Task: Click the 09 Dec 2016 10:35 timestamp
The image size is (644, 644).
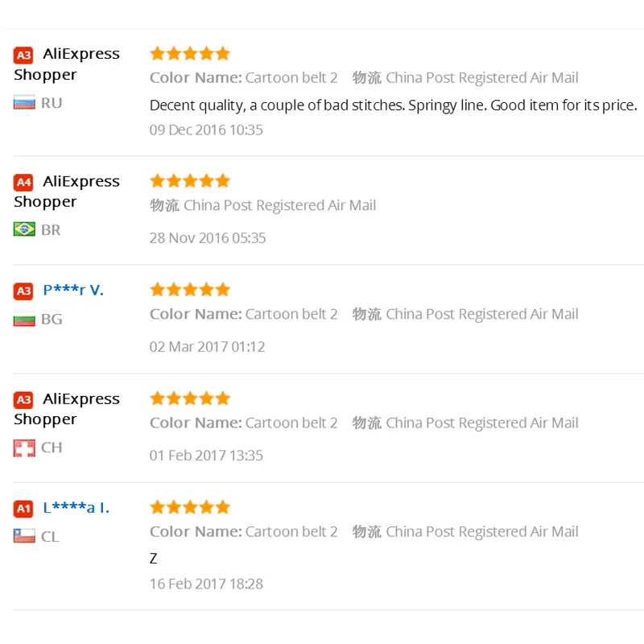Action: tap(206, 130)
